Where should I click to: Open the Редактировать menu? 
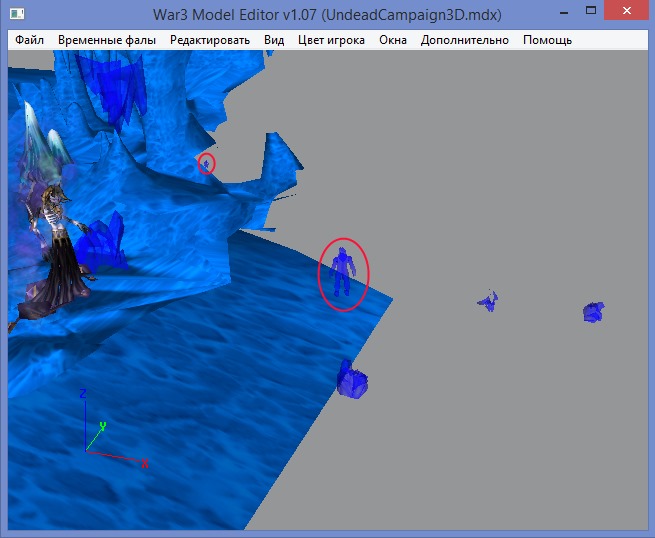point(210,40)
